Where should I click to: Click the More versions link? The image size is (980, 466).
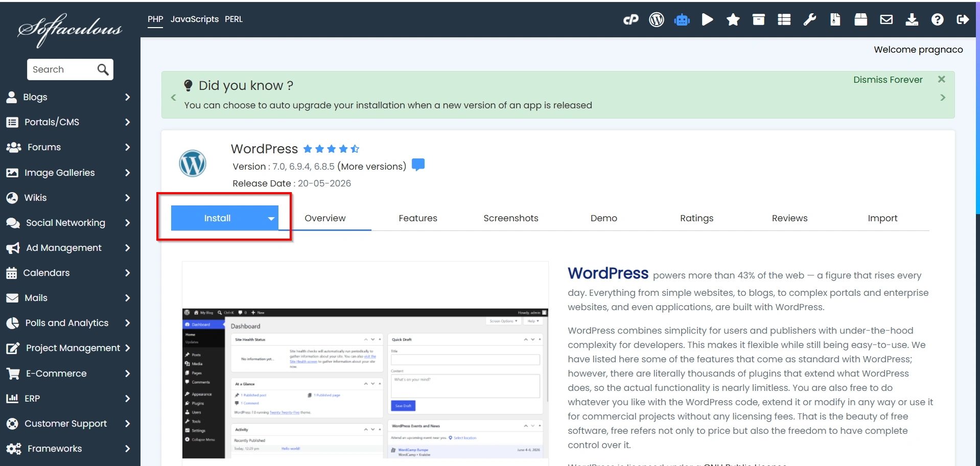(x=372, y=167)
